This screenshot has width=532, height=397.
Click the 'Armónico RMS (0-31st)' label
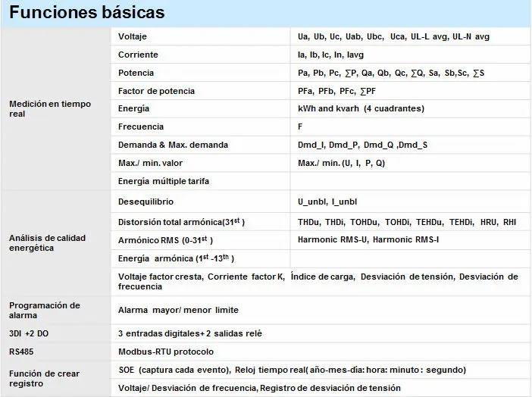click(x=165, y=240)
